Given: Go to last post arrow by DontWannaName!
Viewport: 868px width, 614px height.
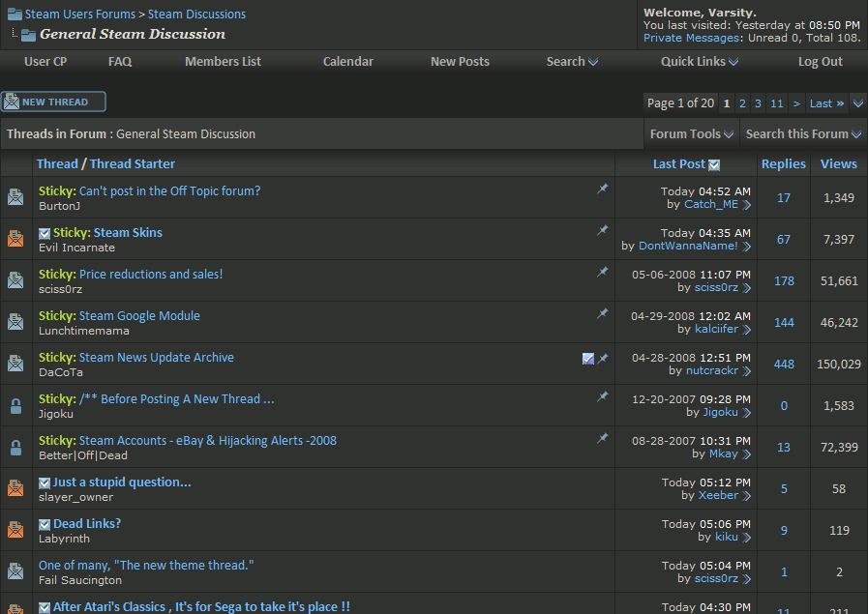Looking at the screenshot, I should 746,247.
